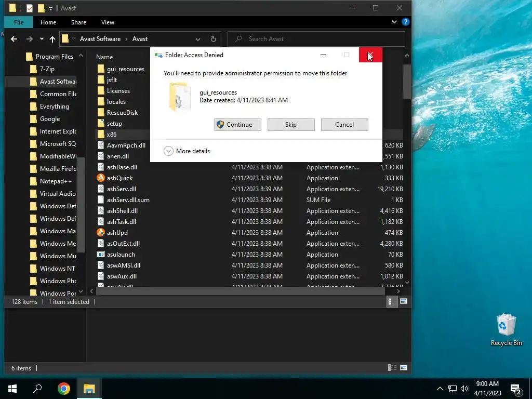This screenshot has height=399, width=532.
Task: Open the notification center icon
Action: pos(516,389)
